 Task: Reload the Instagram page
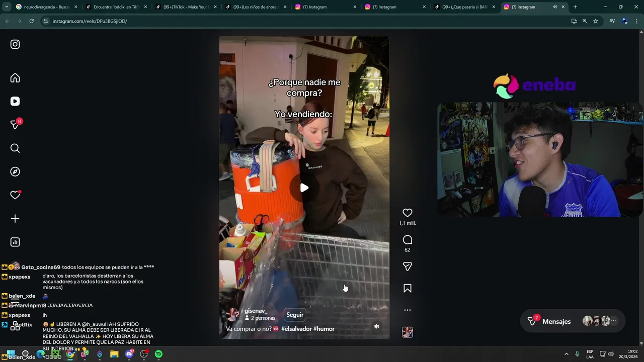[31, 21]
